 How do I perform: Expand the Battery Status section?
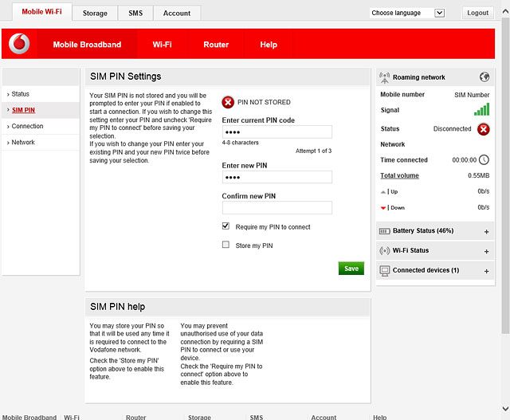[486, 232]
